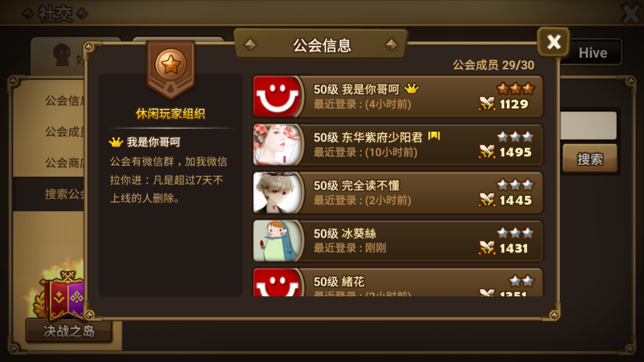Select the 绪花 member row
Image resolution: width=644 pixels, height=362 pixels.
(x=398, y=282)
